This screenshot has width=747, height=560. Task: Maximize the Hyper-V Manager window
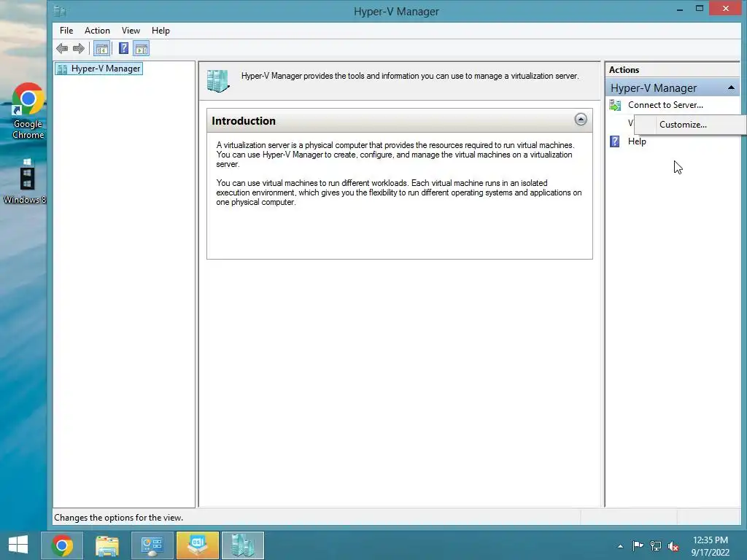(699, 9)
